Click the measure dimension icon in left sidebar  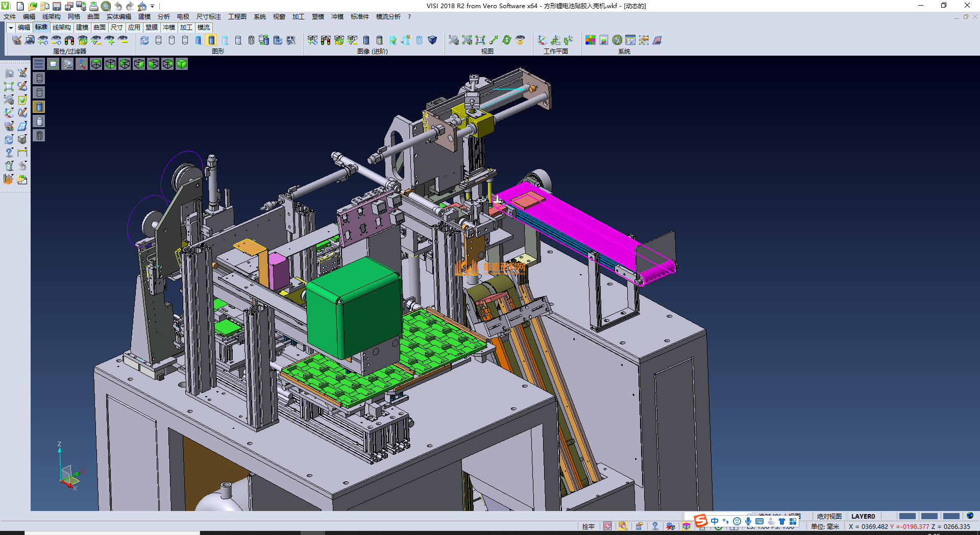(22, 153)
